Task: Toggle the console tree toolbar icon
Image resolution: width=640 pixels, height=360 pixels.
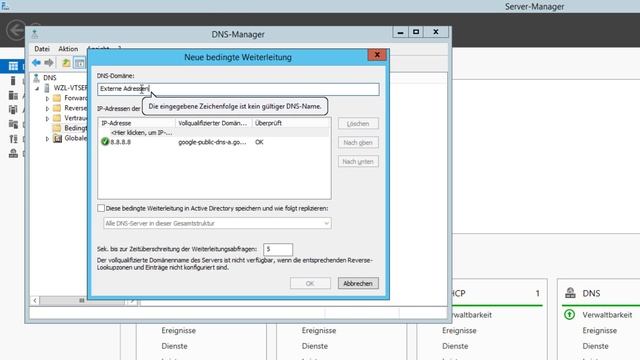Action: (x=80, y=63)
